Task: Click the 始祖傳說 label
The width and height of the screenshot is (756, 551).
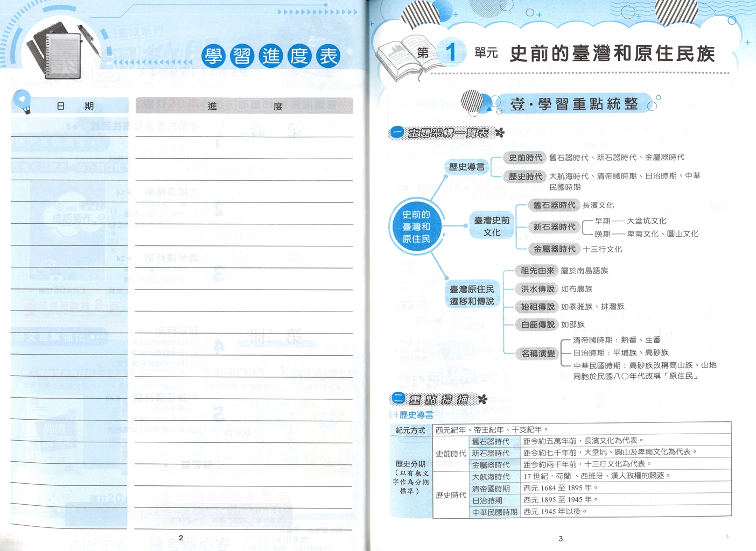Action: click(537, 307)
